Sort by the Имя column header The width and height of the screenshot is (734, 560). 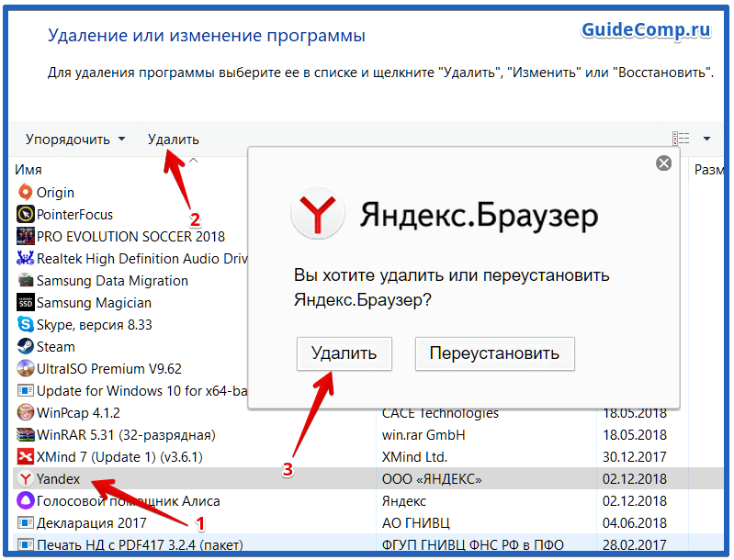[28, 169]
